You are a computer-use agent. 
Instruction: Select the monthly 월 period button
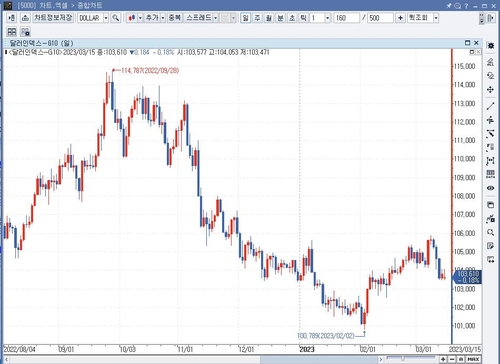pyautogui.click(x=269, y=18)
